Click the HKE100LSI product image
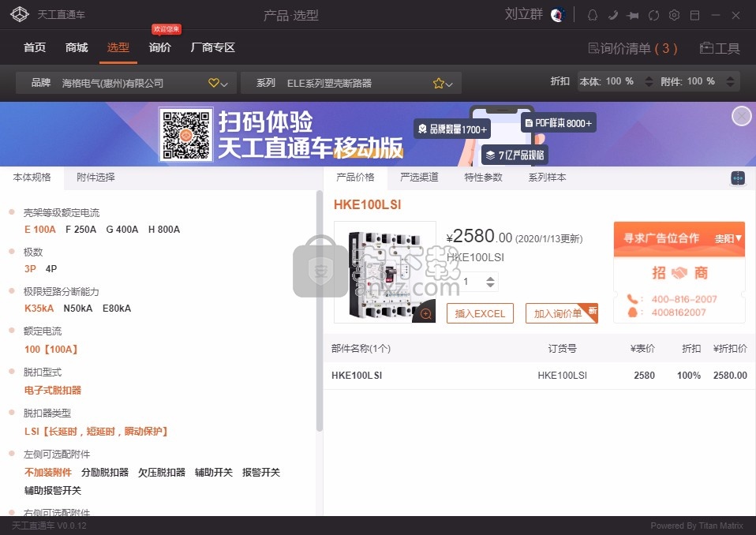Image resolution: width=756 pixels, height=535 pixels. coord(385,272)
